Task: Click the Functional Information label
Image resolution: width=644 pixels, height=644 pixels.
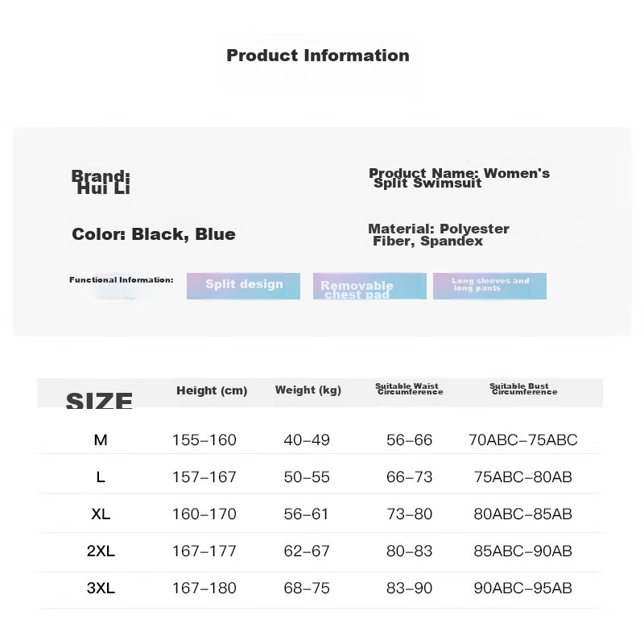Action: pyautogui.click(x=122, y=280)
